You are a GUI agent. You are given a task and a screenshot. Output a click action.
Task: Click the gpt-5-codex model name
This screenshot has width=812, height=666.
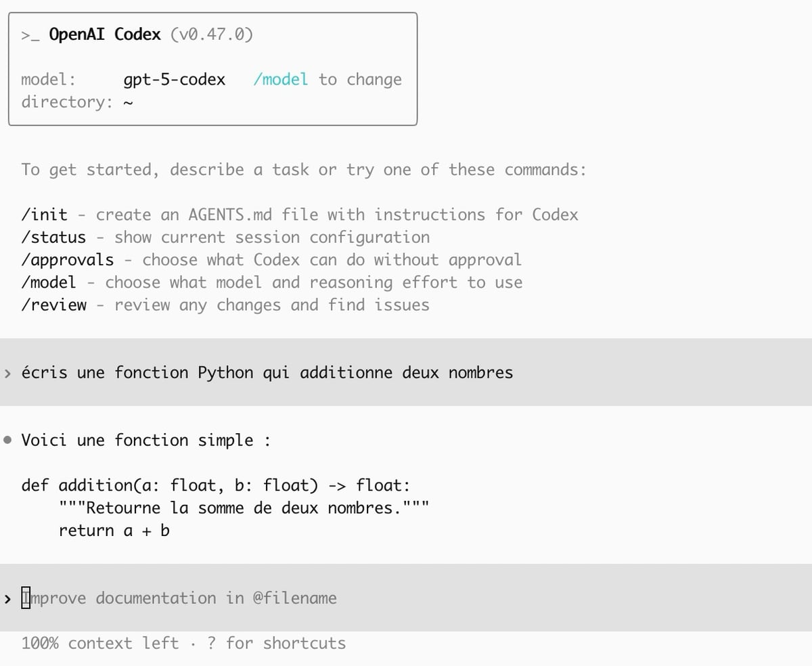(x=175, y=79)
